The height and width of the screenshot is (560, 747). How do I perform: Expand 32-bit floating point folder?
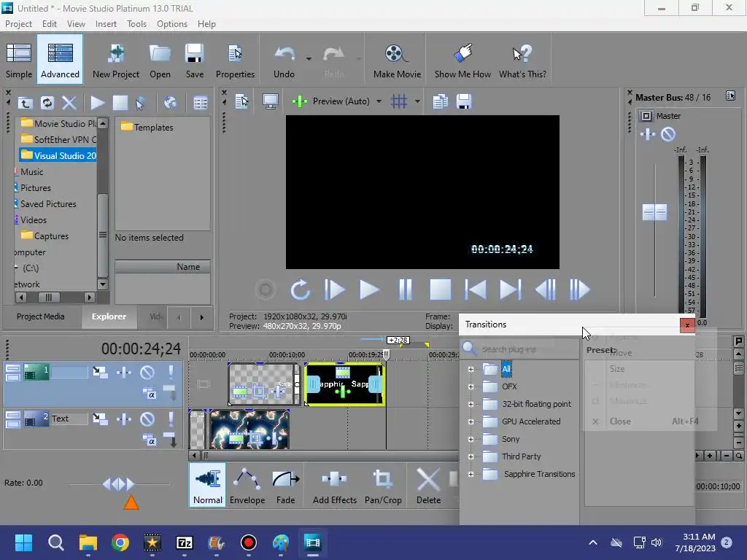(x=471, y=404)
